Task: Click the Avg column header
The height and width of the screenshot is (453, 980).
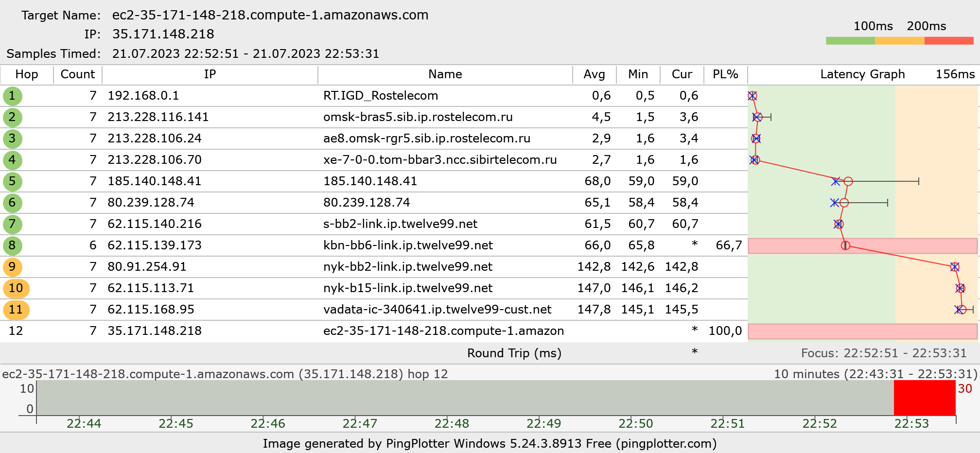Action: click(x=595, y=74)
